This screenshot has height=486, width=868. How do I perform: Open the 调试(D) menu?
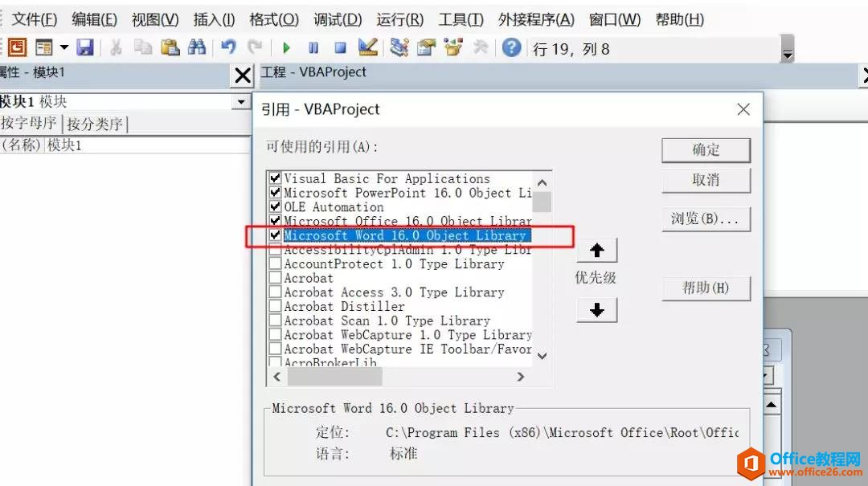[x=338, y=20]
